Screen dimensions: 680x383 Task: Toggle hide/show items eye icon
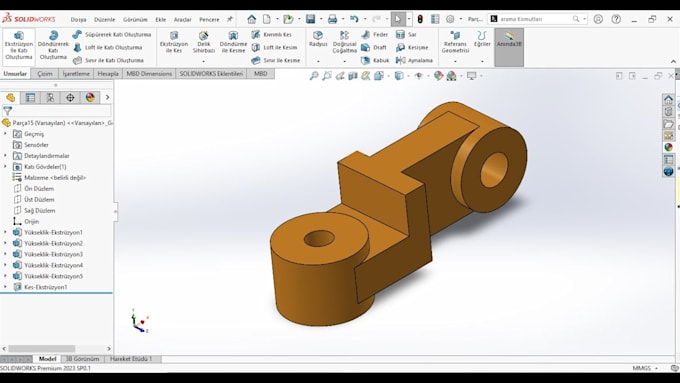click(x=418, y=76)
